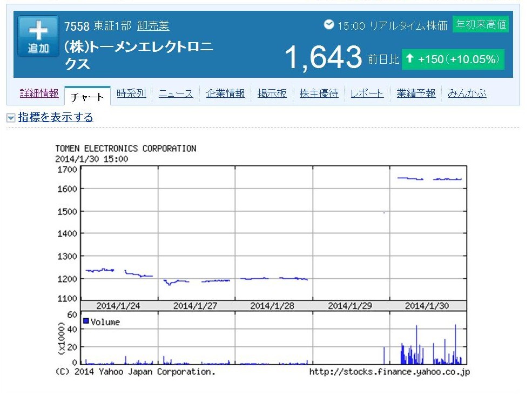Click the clock icon beside 15:00

click(x=329, y=24)
